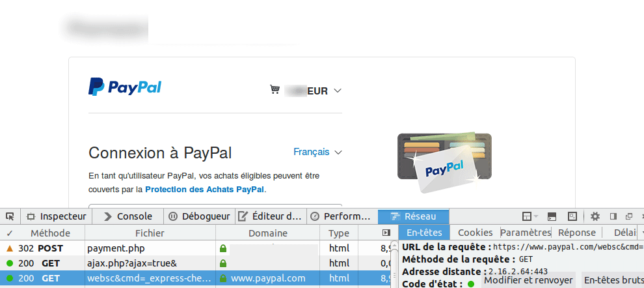Click the En-têtes bruts button
644x288 pixels.
(614, 280)
